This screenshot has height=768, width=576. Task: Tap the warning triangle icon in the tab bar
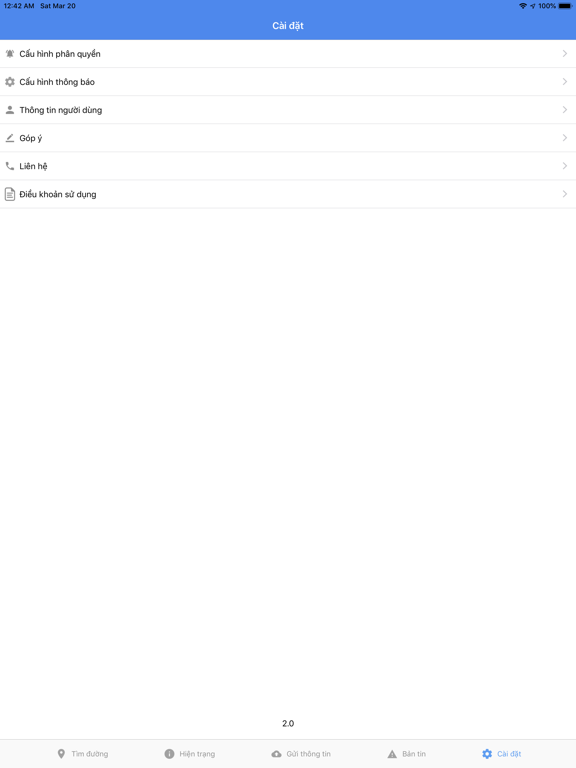coord(392,754)
